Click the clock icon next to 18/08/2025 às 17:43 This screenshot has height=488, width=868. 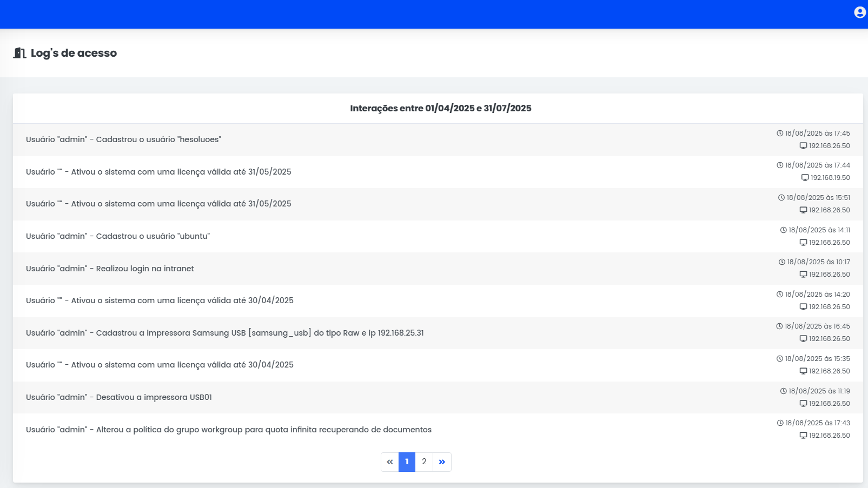click(780, 423)
